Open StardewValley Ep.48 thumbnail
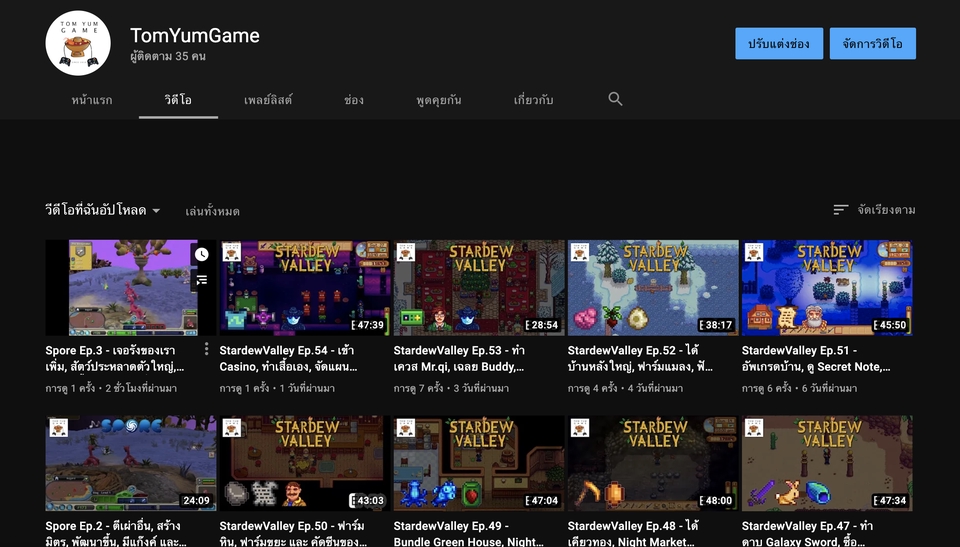 (x=653, y=463)
